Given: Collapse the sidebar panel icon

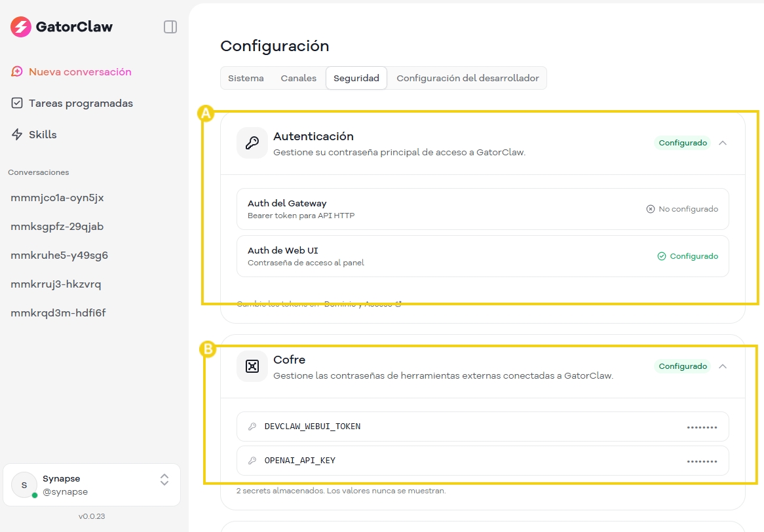Looking at the screenshot, I should click(170, 27).
